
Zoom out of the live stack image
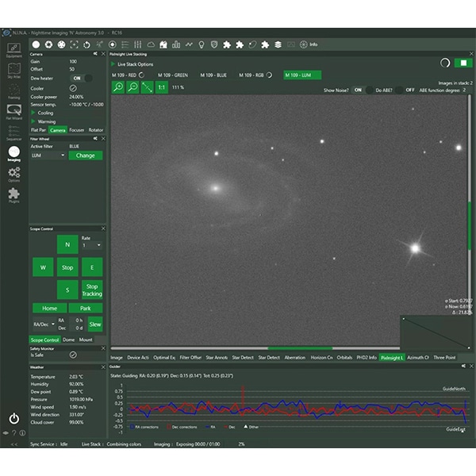pyautogui.click(x=132, y=87)
